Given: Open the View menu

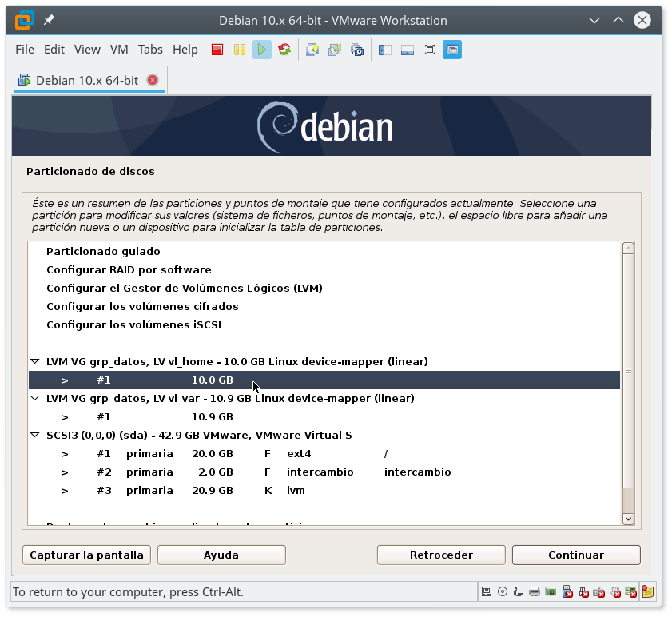Looking at the screenshot, I should 87,50.
